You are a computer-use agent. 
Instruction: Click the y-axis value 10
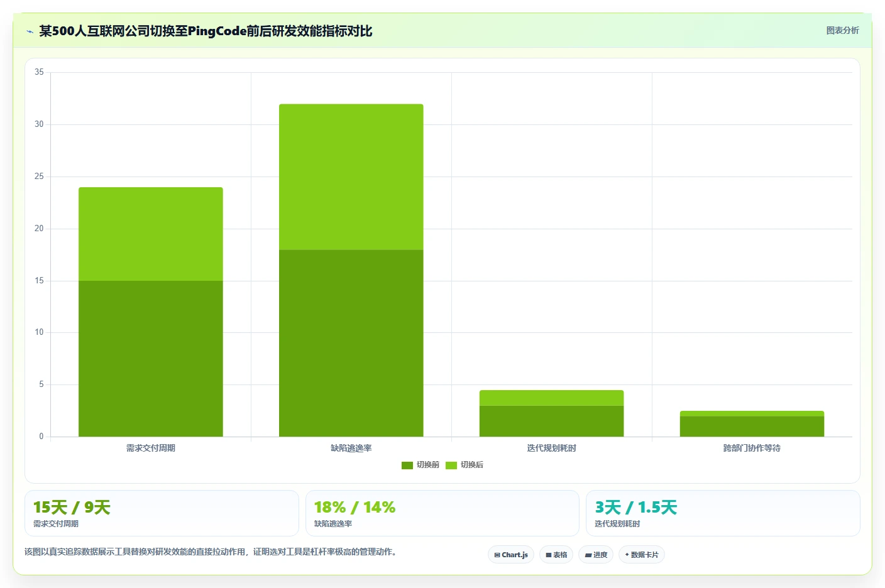[39, 332]
